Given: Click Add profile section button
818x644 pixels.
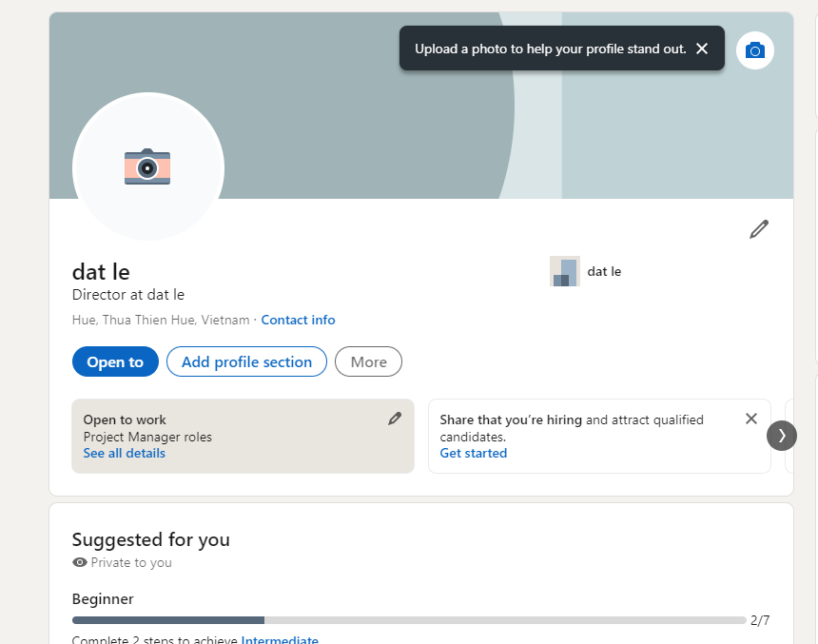Looking at the screenshot, I should tap(246, 361).
